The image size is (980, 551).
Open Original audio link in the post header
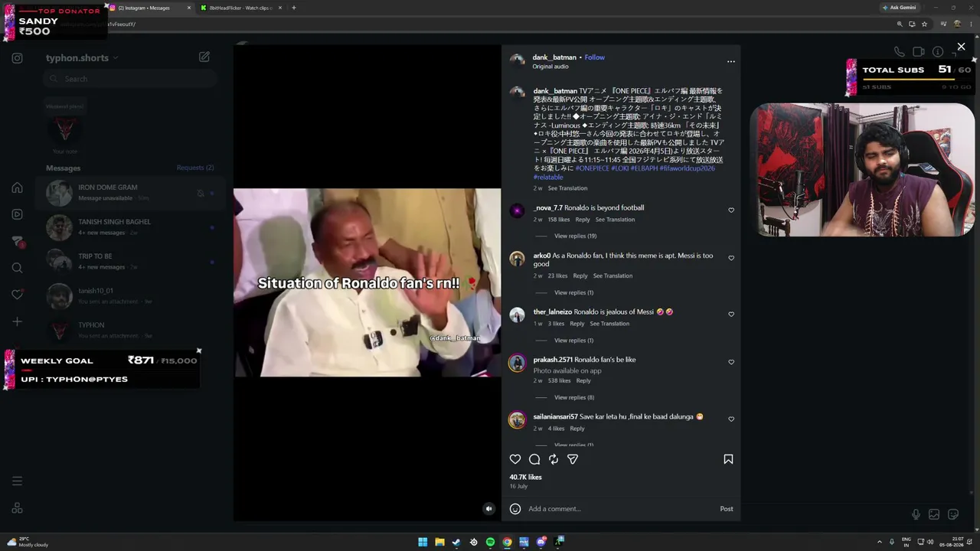pos(550,67)
